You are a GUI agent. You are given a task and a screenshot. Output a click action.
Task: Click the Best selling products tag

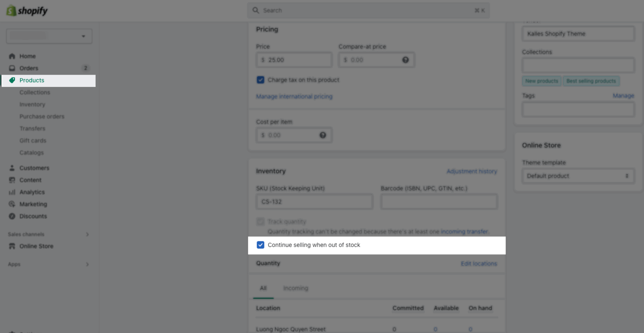click(x=591, y=81)
